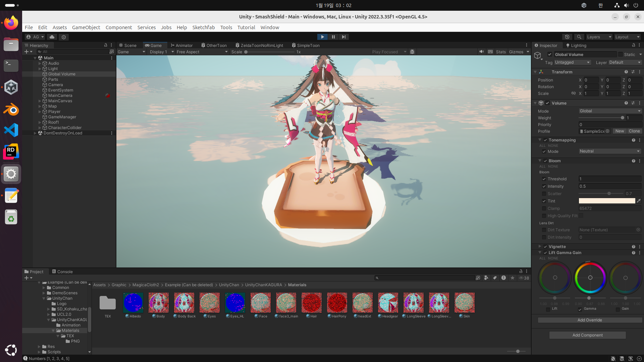Mute audio in the Game view
Image resolution: width=644 pixels, height=362 pixels.
(481, 52)
